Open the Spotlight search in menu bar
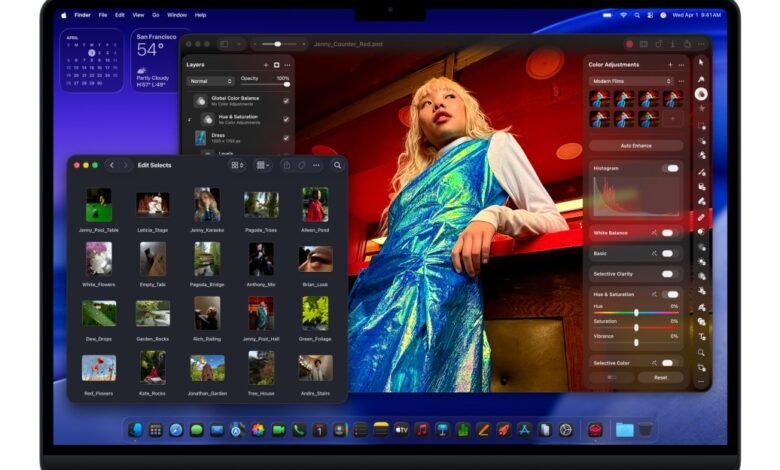Image resolution: width=780 pixels, height=470 pixels. pyautogui.click(x=637, y=15)
